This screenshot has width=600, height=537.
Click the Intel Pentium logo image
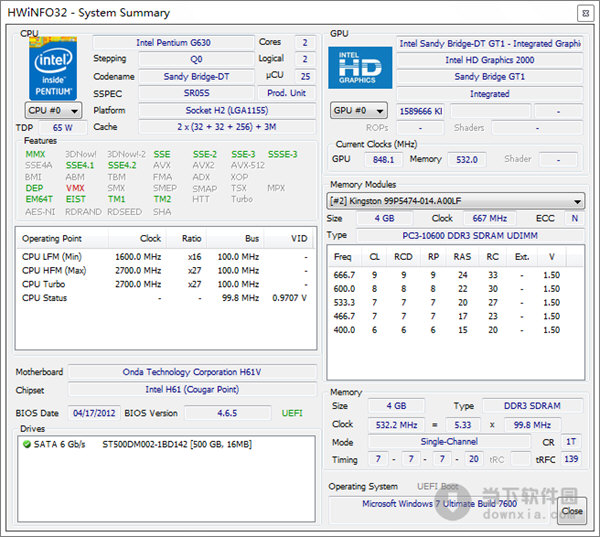[53, 69]
